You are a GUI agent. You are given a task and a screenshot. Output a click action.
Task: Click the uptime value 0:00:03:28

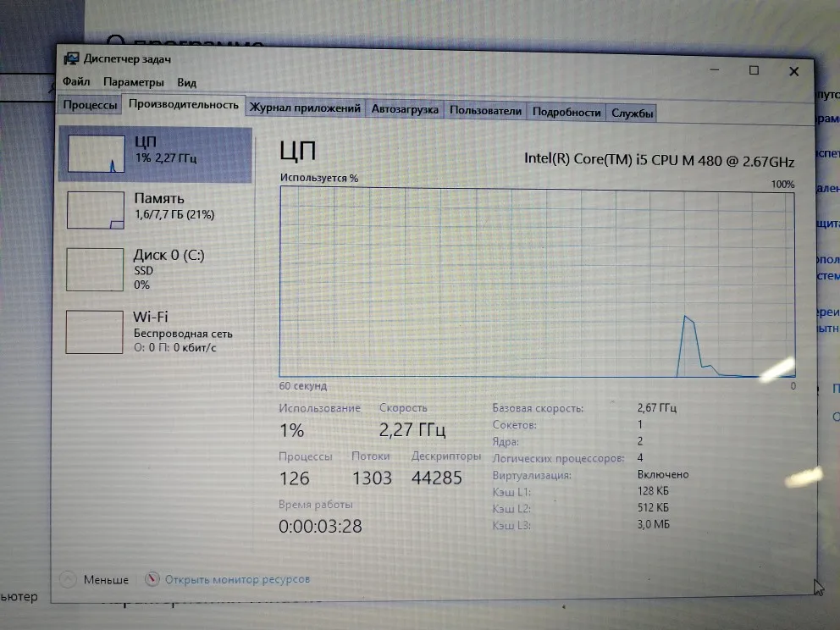tap(320, 526)
